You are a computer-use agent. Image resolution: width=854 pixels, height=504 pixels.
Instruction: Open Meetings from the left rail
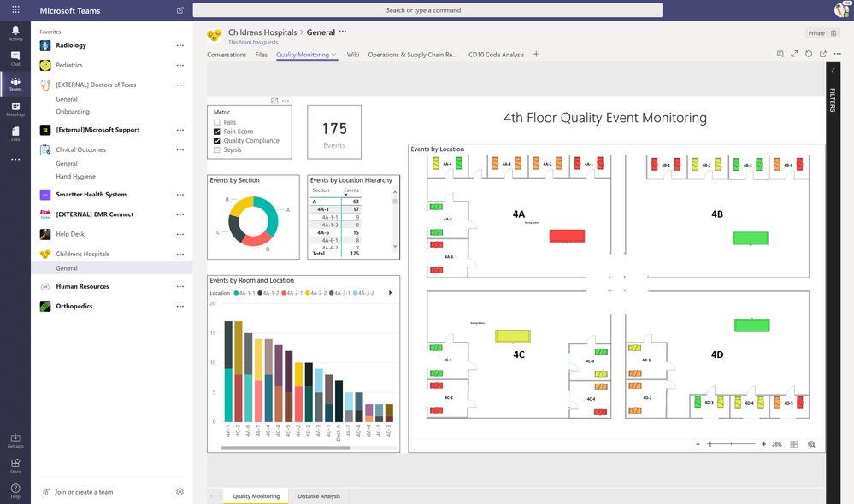[15, 108]
